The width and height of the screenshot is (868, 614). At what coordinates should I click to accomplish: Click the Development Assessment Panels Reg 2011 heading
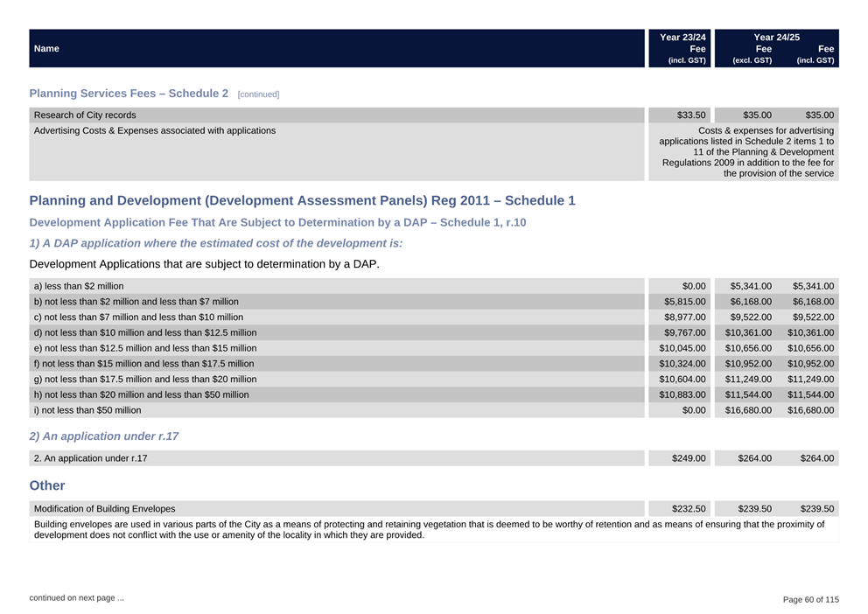302,200
